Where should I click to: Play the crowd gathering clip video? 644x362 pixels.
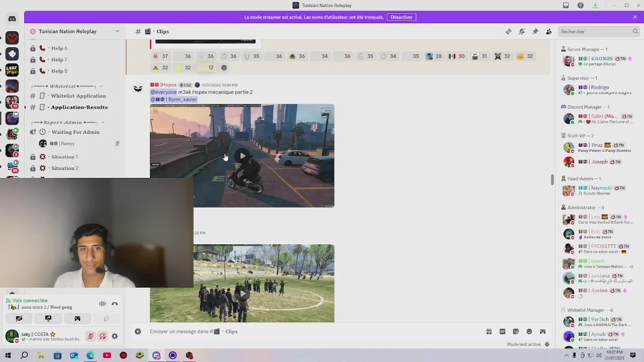[243, 293]
